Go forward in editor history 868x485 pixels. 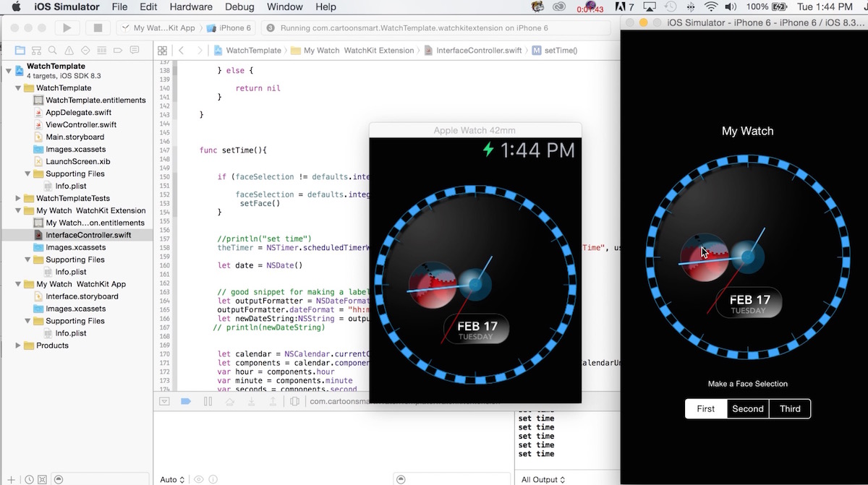click(200, 51)
